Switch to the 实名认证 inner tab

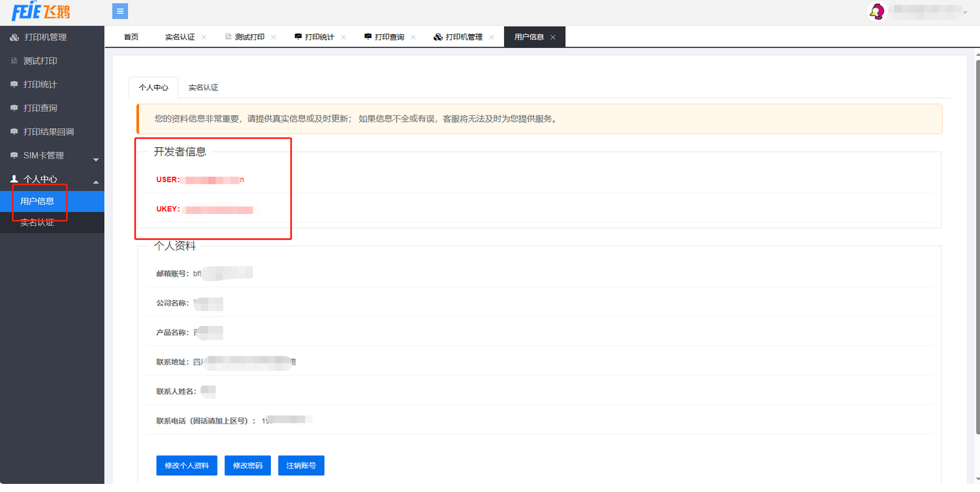(x=203, y=88)
